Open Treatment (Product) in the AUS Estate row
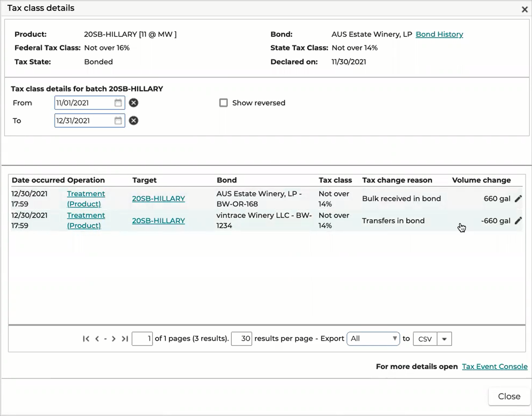The height and width of the screenshot is (416, 532). (x=86, y=199)
